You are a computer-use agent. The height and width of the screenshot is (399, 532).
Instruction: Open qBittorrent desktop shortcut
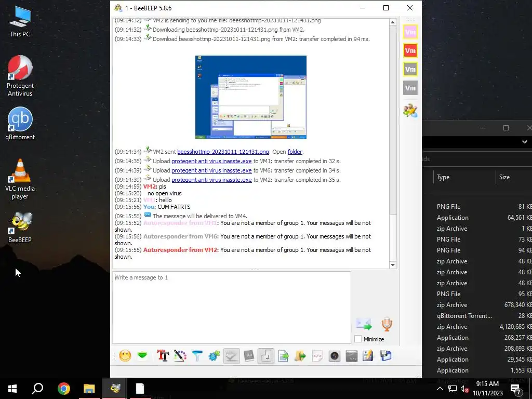[x=20, y=124]
